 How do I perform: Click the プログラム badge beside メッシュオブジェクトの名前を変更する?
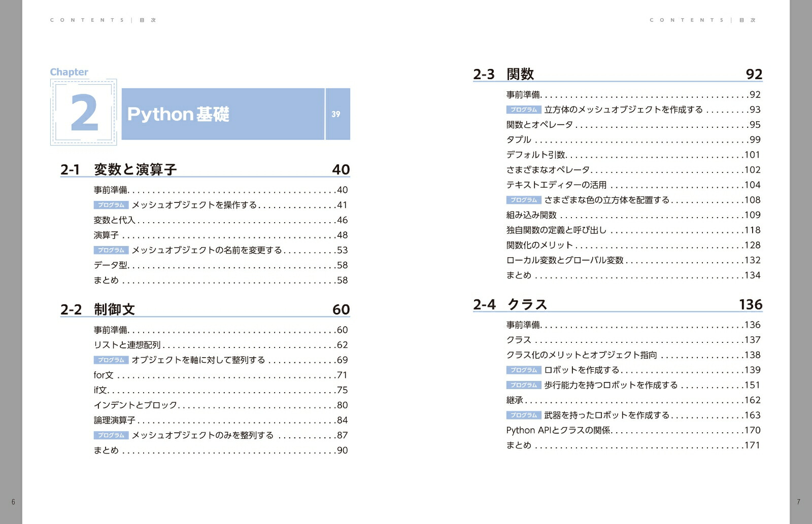coord(112,250)
